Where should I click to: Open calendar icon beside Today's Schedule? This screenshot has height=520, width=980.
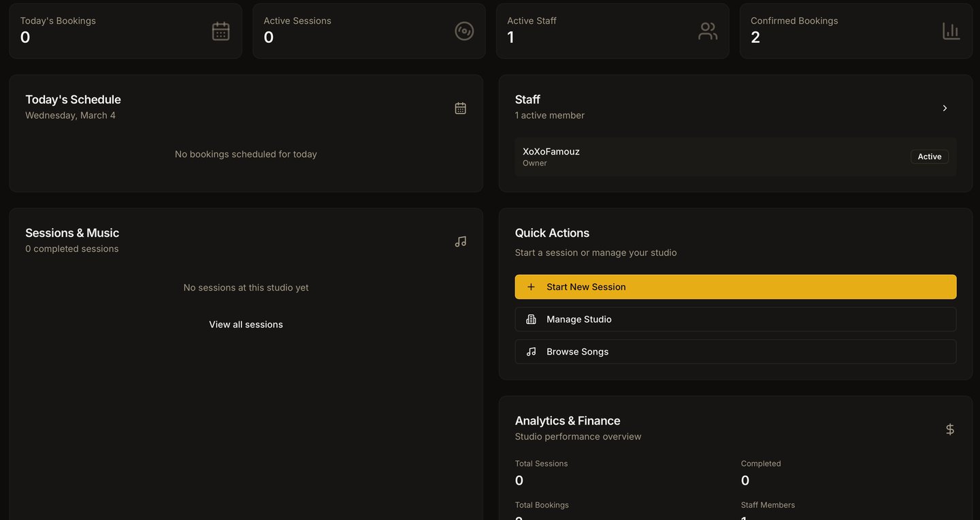pos(461,108)
